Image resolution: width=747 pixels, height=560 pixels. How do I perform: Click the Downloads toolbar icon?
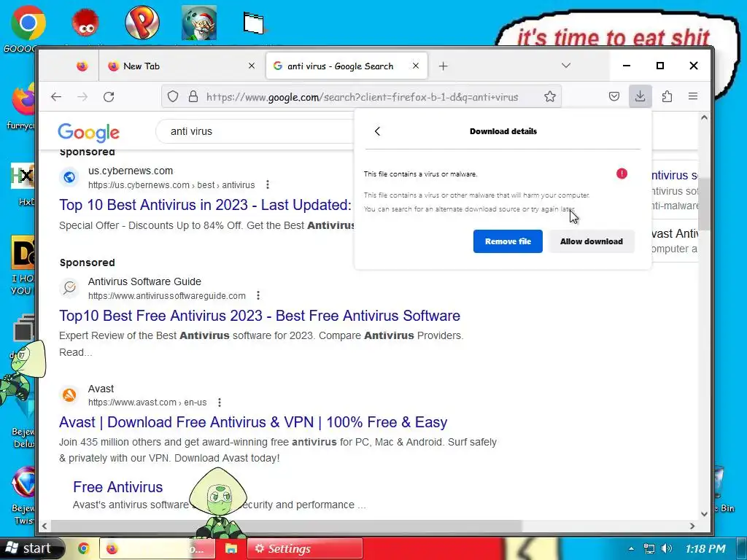640,97
